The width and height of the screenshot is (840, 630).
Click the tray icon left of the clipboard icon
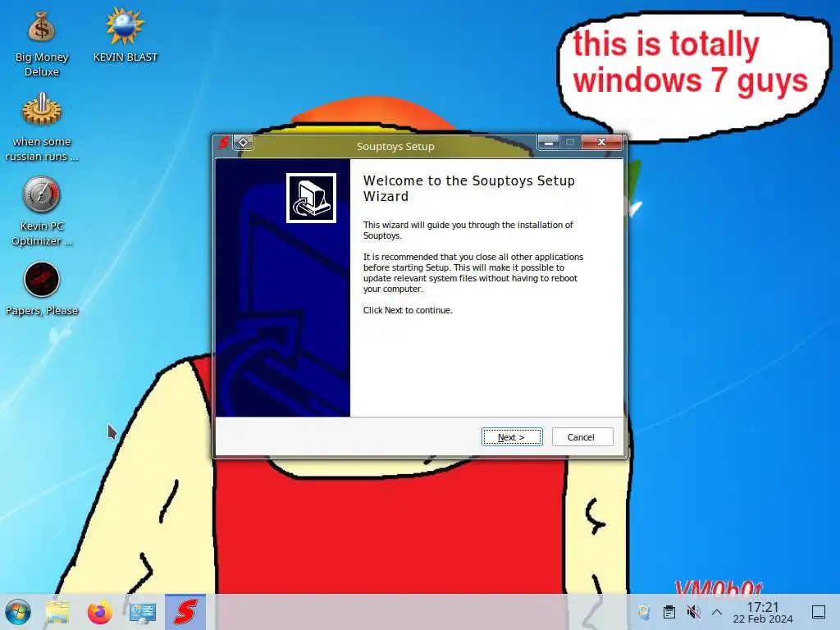point(644,612)
